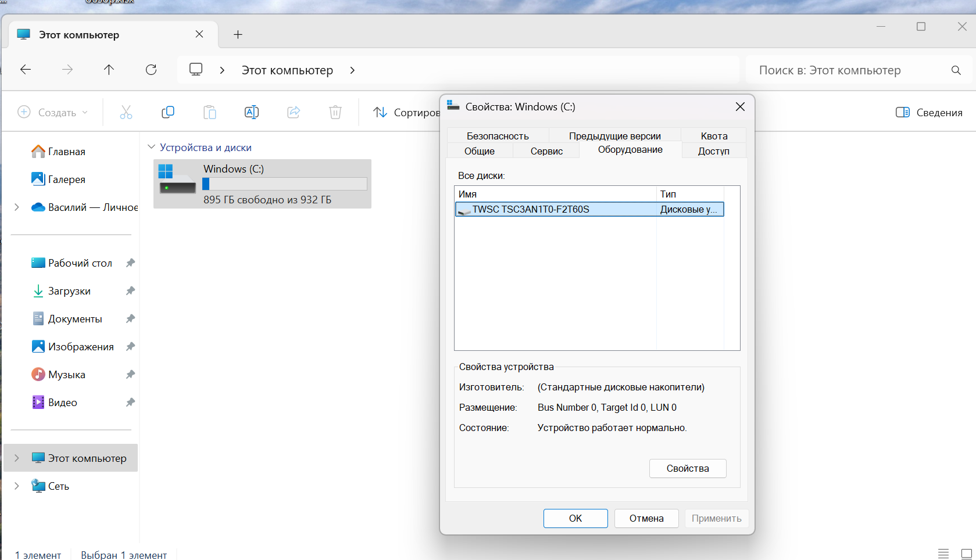Expand the Сеть tree node
Image resolution: width=976 pixels, height=560 pixels.
point(17,486)
